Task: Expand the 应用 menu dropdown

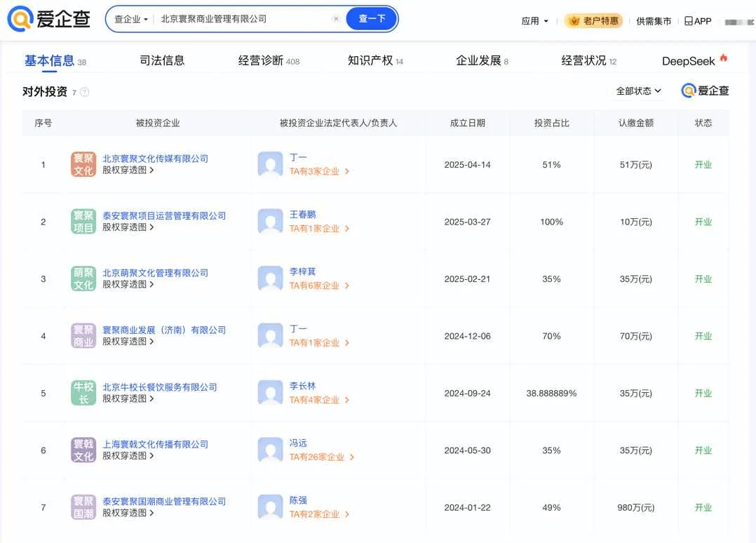Action: coord(534,21)
